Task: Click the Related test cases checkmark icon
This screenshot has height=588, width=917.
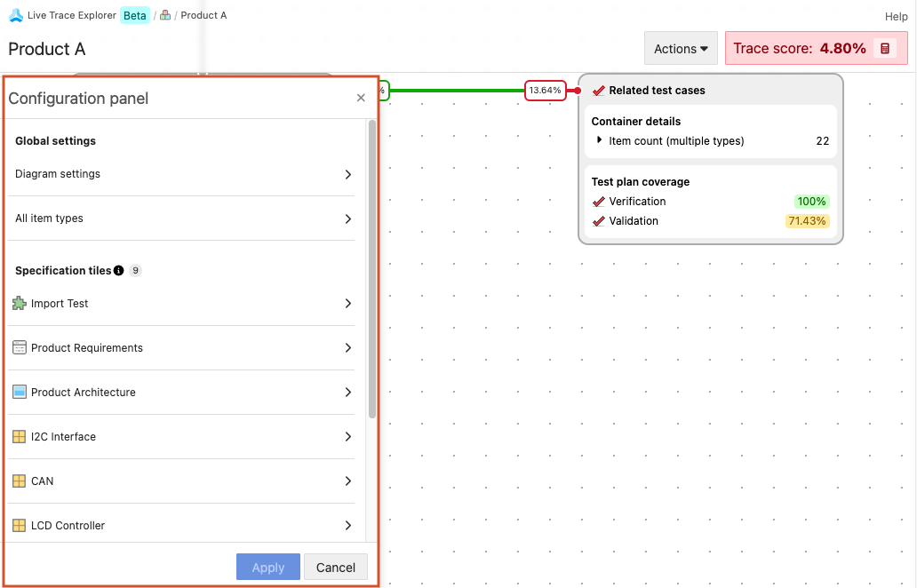Action: click(x=599, y=91)
